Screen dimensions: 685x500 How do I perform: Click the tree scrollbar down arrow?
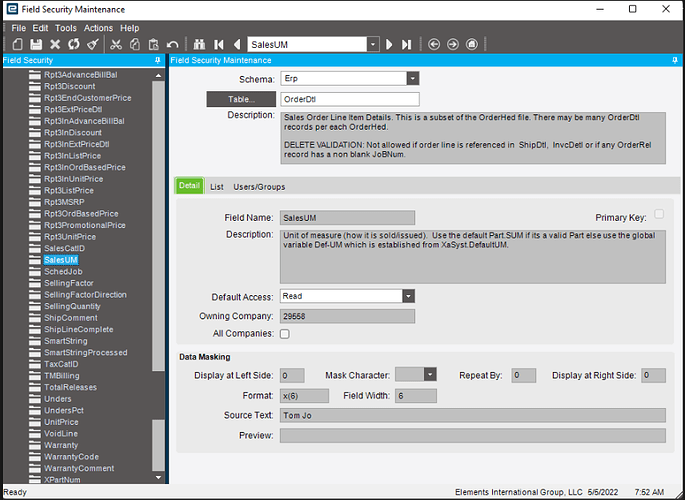coord(159,478)
